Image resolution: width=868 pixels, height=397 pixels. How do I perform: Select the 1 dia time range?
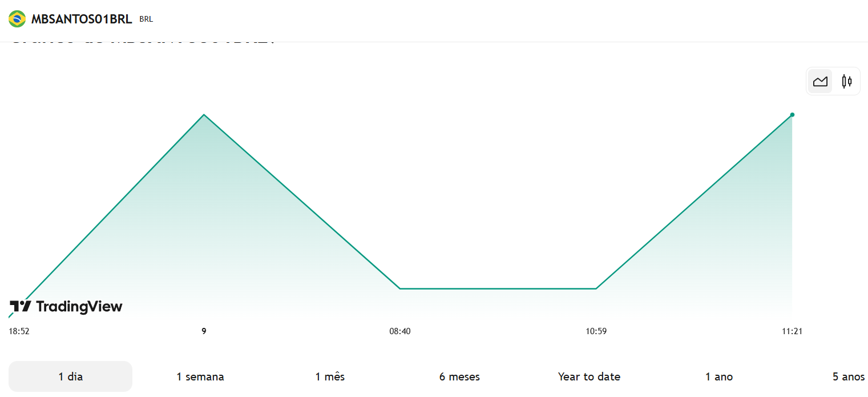[70, 376]
